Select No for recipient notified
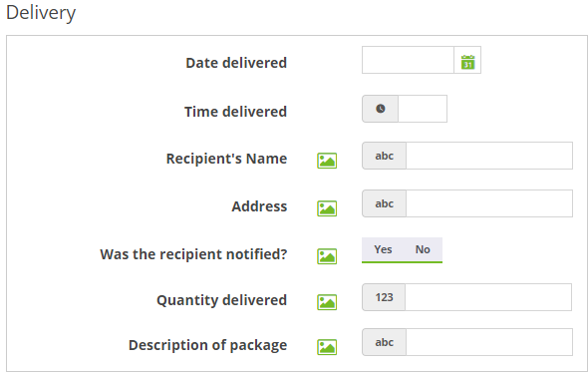Image resolution: width=588 pixels, height=372 pixels. point(423,249)
